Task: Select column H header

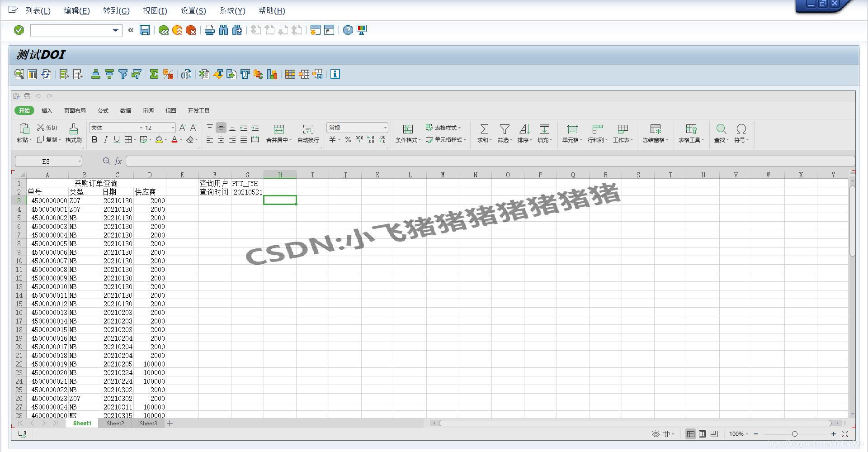Action: 280,175
